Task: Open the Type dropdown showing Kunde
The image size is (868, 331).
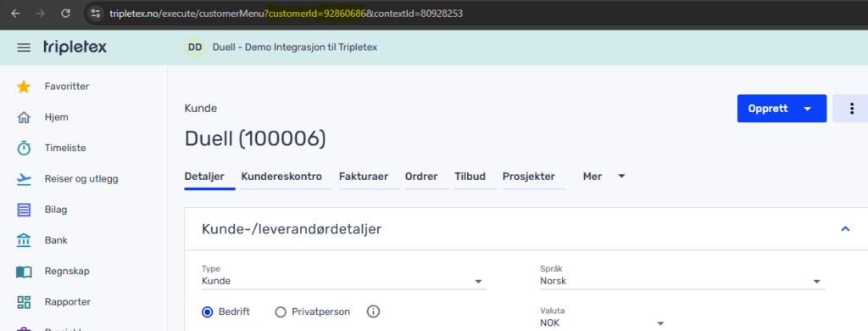Action: pyautogui.click(x=344, y=281)
